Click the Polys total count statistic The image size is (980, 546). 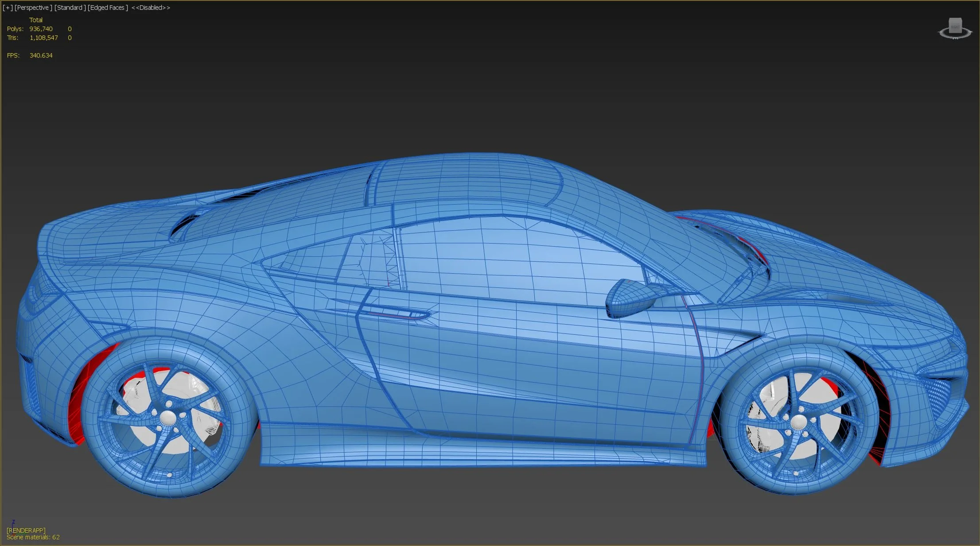point(41,29)
